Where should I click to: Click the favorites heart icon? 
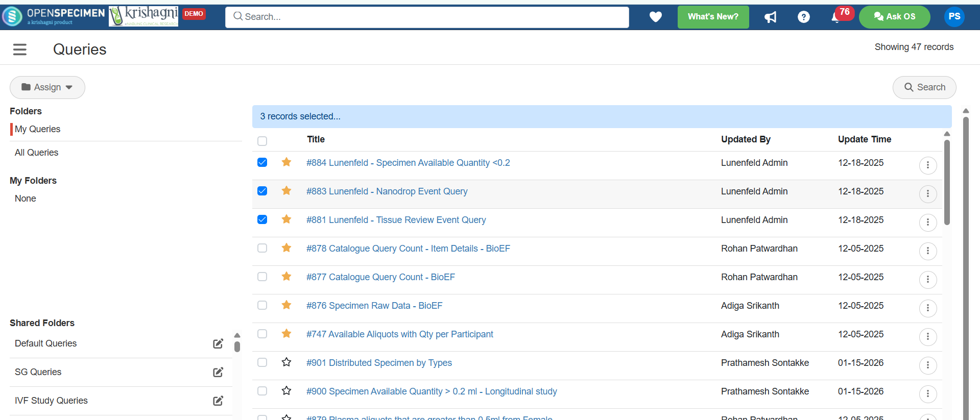click(655, 17)
